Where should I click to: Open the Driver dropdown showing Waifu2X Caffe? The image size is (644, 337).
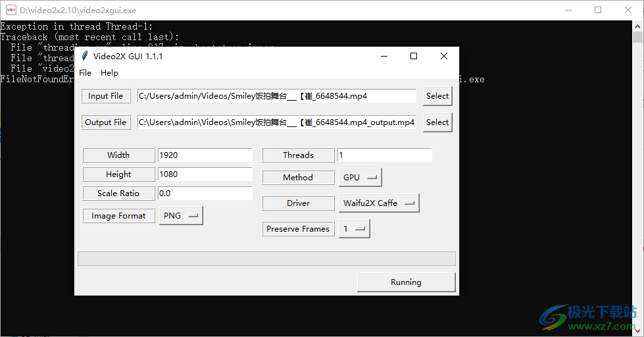379,203
